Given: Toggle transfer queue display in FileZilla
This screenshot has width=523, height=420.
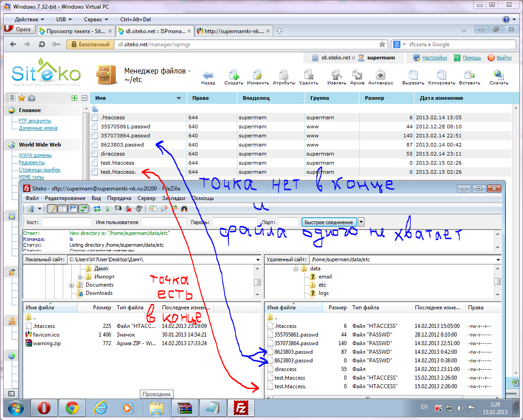Looking at the screenshot, I should click(x=83, y=209).
